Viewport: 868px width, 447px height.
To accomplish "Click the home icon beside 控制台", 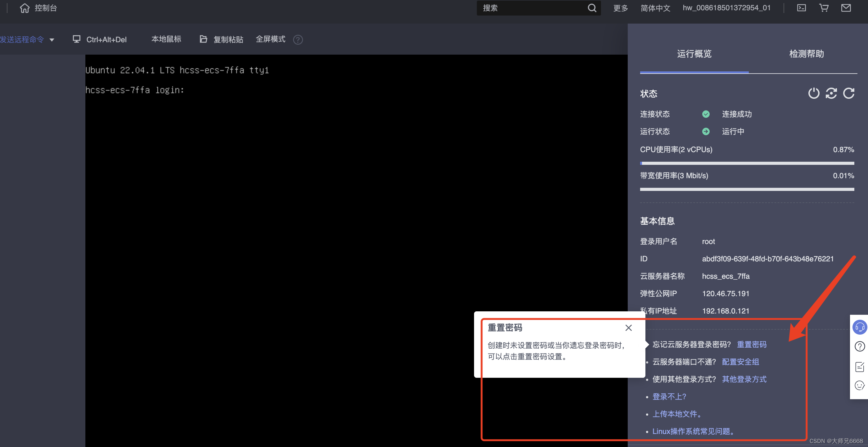I will click(x=25, y=8).
